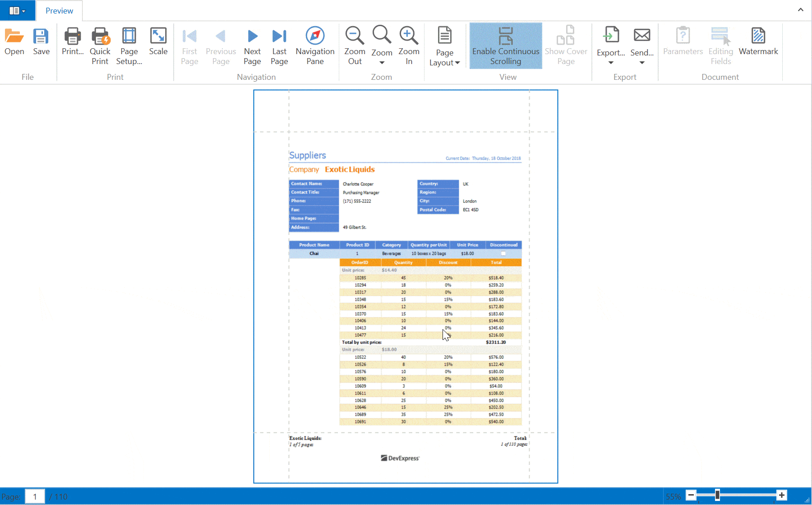Open the Export dropdown menu
This screenshot has height=505, width=812.
tap(611, 62)
